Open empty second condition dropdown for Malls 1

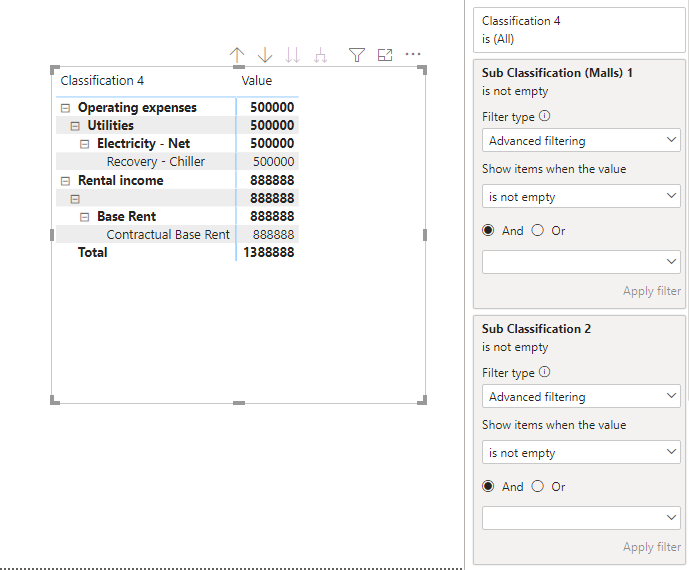point(581,262)
